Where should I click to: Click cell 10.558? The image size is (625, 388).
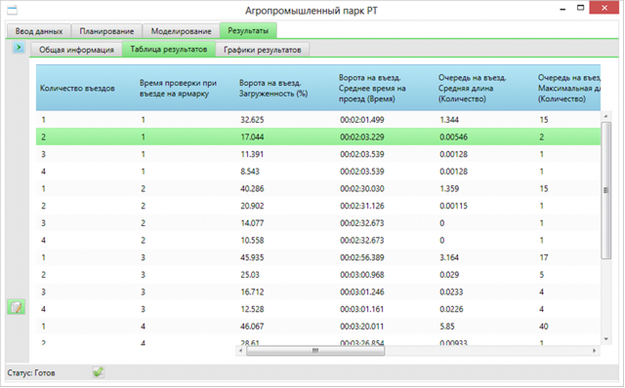(252, 240)
